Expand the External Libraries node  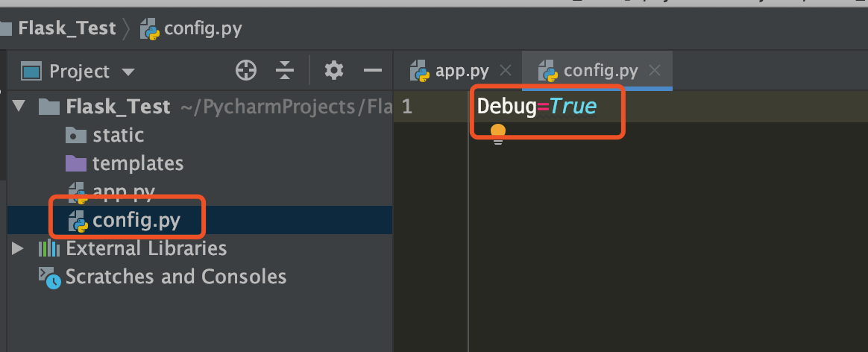click(x=18, y=248)
